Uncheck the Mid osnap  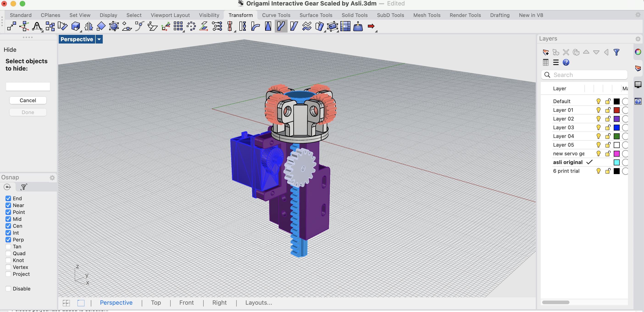click(8, 219)
